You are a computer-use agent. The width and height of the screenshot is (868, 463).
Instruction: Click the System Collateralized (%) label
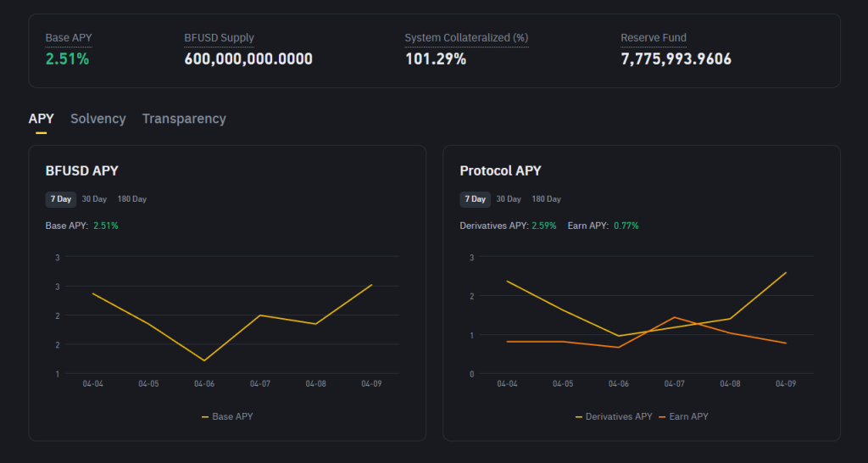coord(466,38)
